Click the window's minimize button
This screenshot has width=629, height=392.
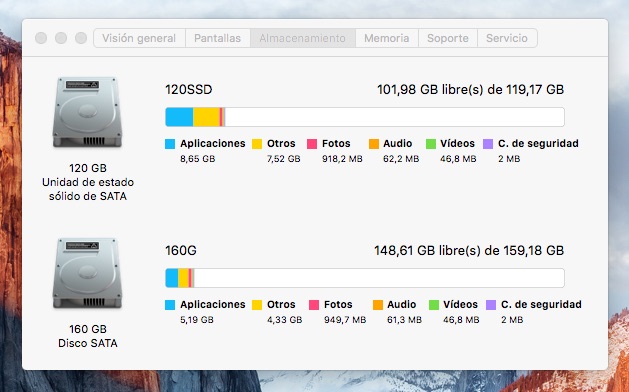tap(61, 38)
